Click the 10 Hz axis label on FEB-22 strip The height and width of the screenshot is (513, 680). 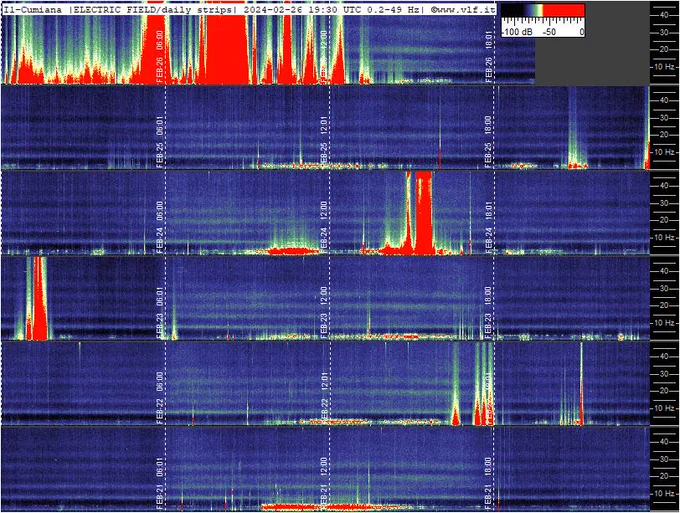click(x=666, y=408)
